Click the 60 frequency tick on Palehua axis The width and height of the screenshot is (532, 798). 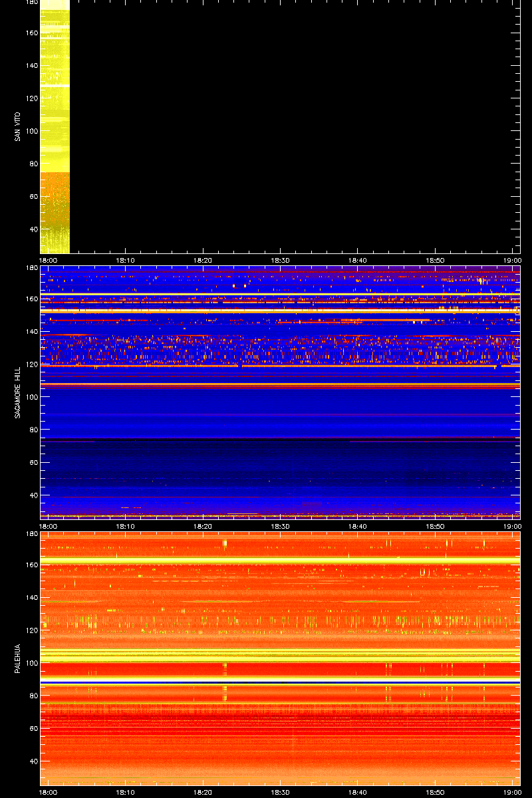coord(33,729)
